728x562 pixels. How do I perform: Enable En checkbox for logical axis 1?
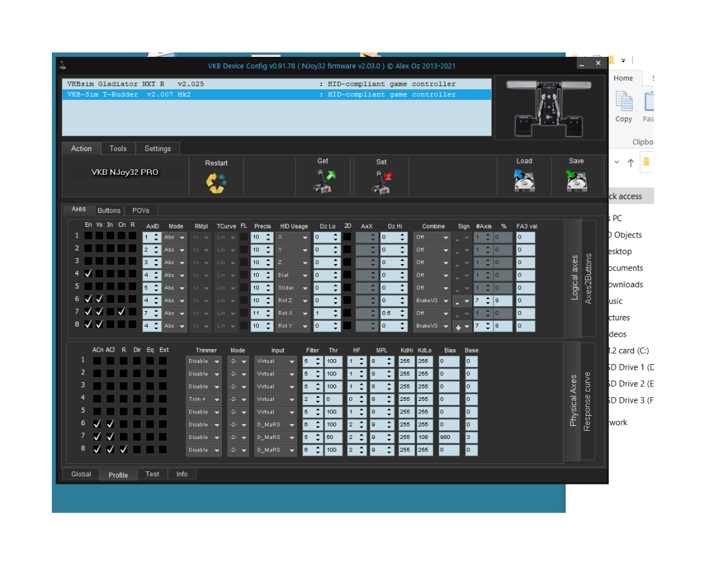(88, 236)
